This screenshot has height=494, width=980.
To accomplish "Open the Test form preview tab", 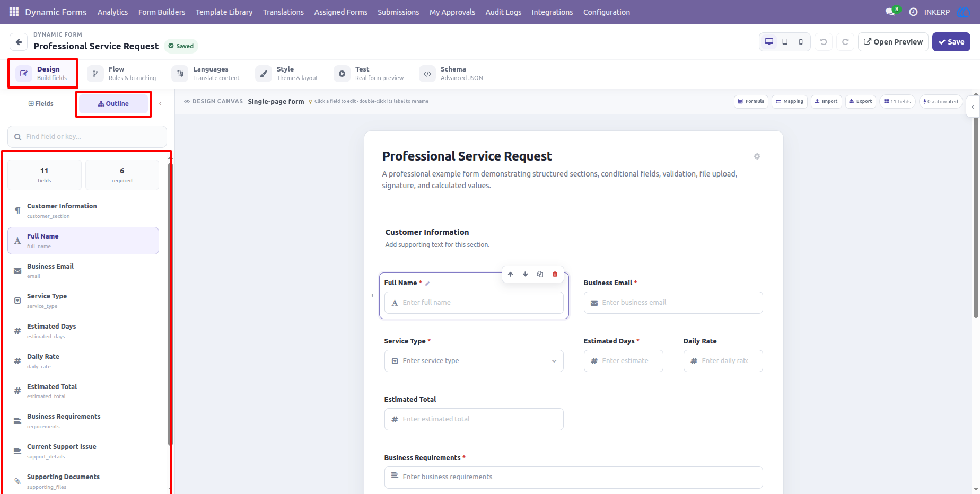I will point(369,73).
